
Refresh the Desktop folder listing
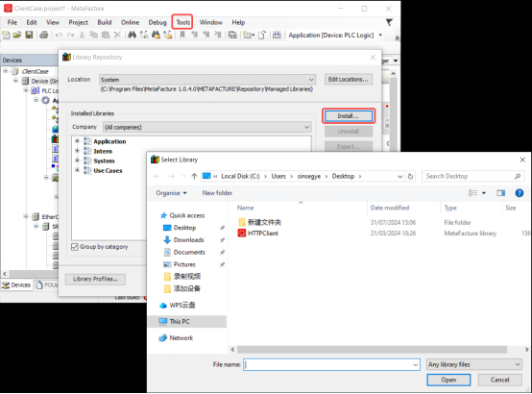(x=410, y=176)
